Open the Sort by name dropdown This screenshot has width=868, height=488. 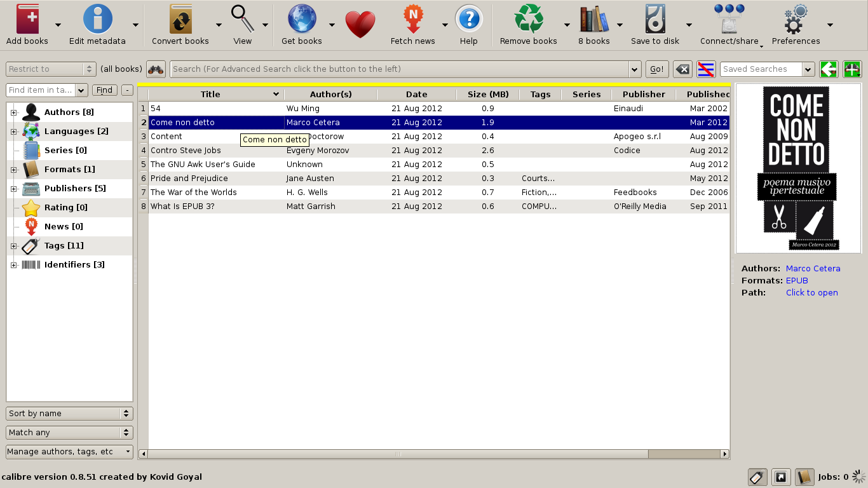69,414
